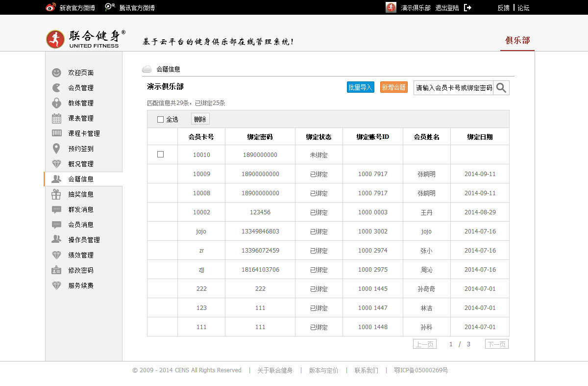Check the 全选 select-all checkbox
Viewport: 588px width, 386px height.
click(x=160, y=119)
